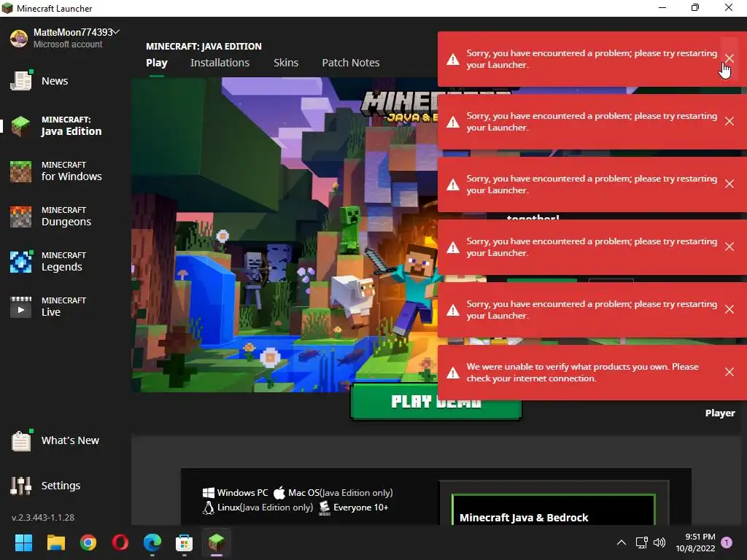Open the Minecraft Dungeons icon

click(x=21, y=217)
